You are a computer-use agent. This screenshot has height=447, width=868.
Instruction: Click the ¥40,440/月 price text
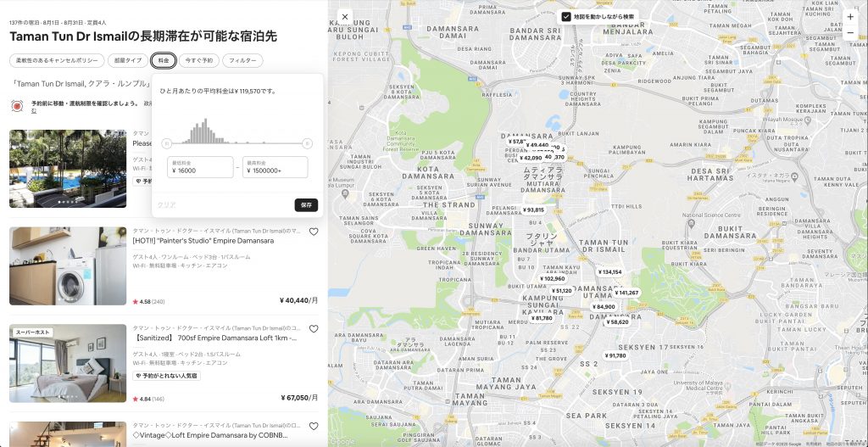point(299,300)
